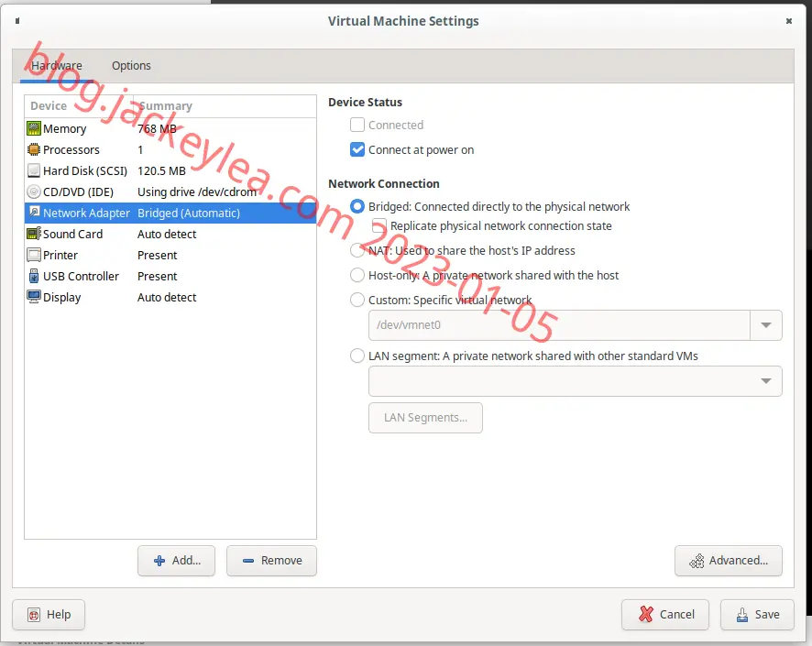Select the USB Controller icon
The height and width of the screenshot is (646, 812).
(34, 277)
